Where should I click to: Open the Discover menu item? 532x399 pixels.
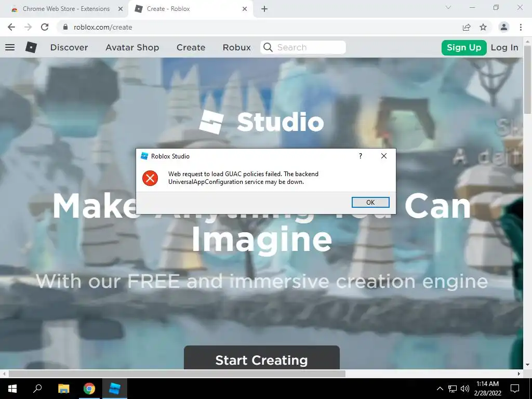(x=69, y=47)
